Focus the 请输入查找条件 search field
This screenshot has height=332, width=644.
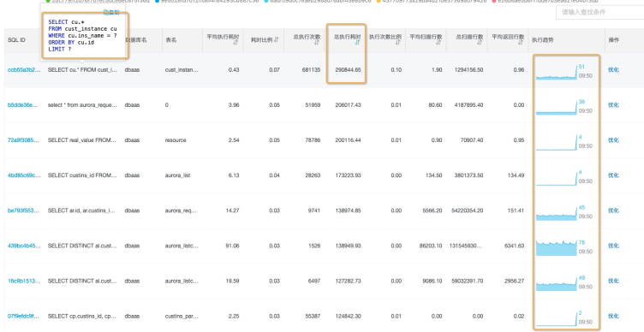(599, 12)
